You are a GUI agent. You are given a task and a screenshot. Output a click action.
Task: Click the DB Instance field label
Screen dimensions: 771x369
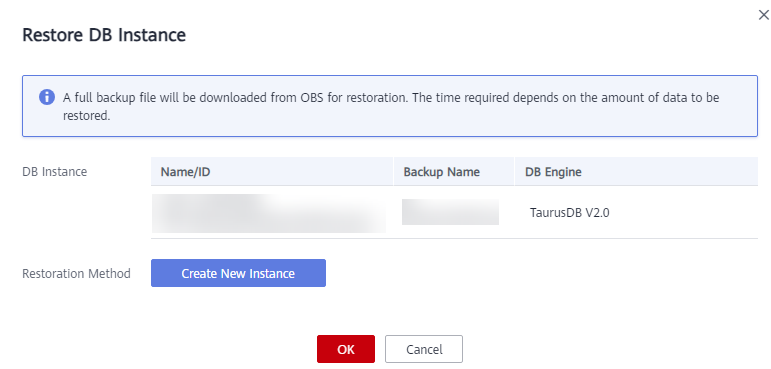[x=55, y=172]
